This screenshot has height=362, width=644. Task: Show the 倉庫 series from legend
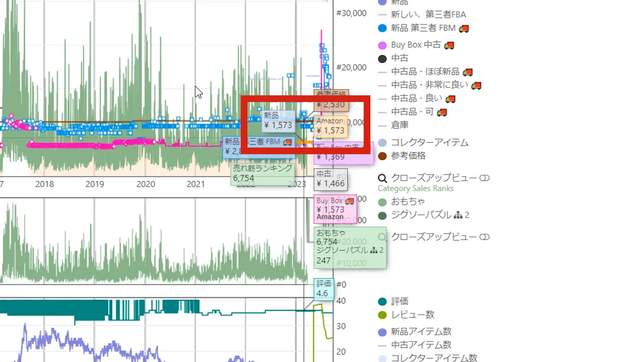pos(399,125)
